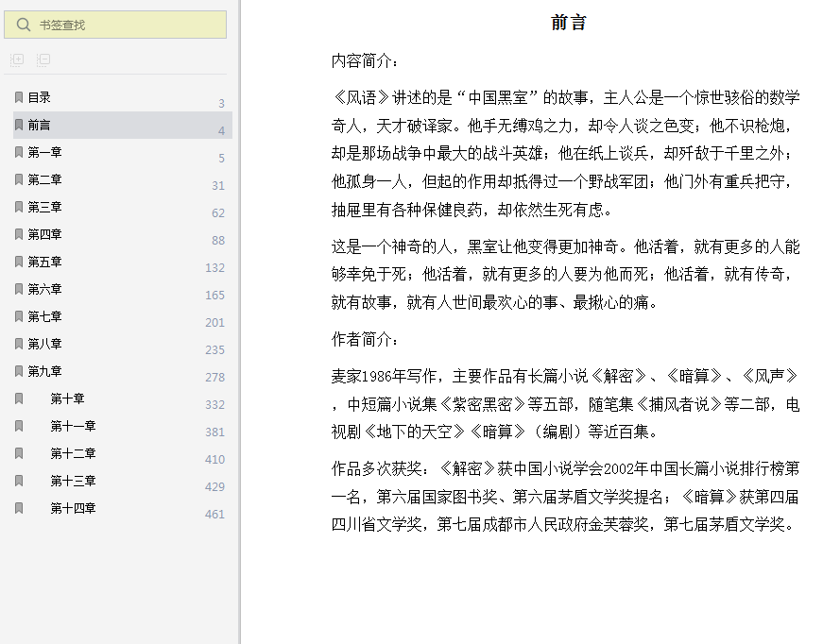Click the bookmark icon beside 第五章
Screen dimensions: 823x644
pyautogui.click(x=19, y=262)
